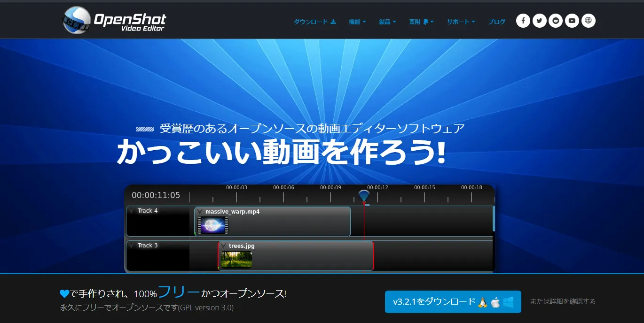The height and width of the screenshot is (323, 644).
Task: Expand the 機能 dropdown menu
Action: point(357,22)
